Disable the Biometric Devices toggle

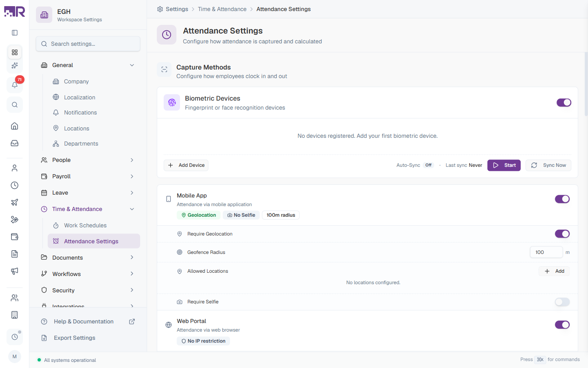(x=564, y=103)
